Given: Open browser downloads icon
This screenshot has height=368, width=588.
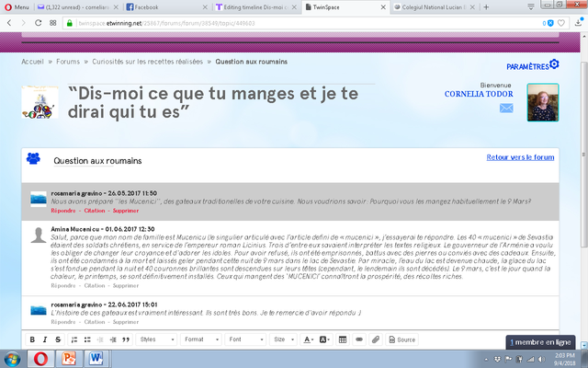Looking at the screenshot, I should coord(578,23).
